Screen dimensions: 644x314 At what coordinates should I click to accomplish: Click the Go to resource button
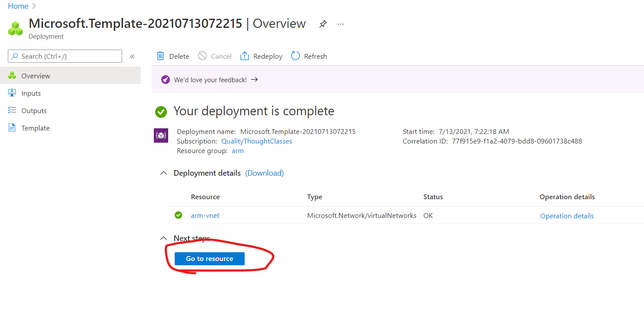209,259
